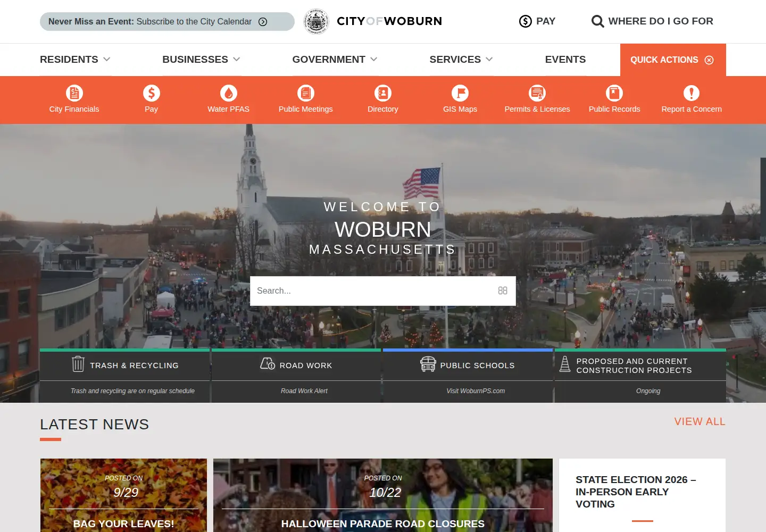Click the magnifying glass search icon in header

pyautogui.click(x=598, y=21)
